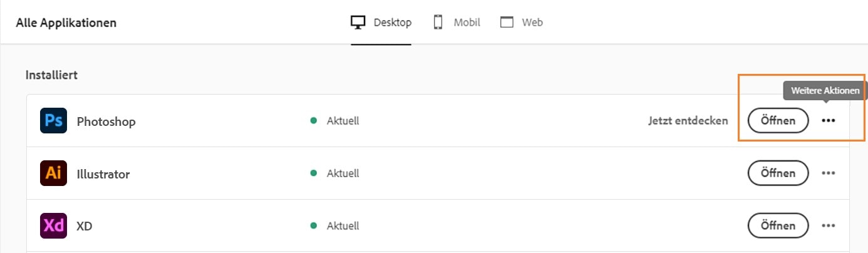
Task: Expand the XD three-dots options menu
Action: (828, 226)
